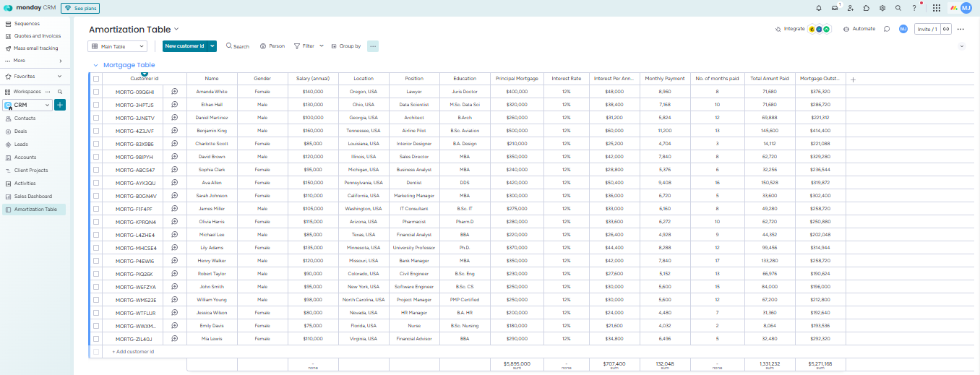The height and width of the screenshot is (375, 980).
Task: Go to Mass email tracking
Action: click(x=36, y=48)
